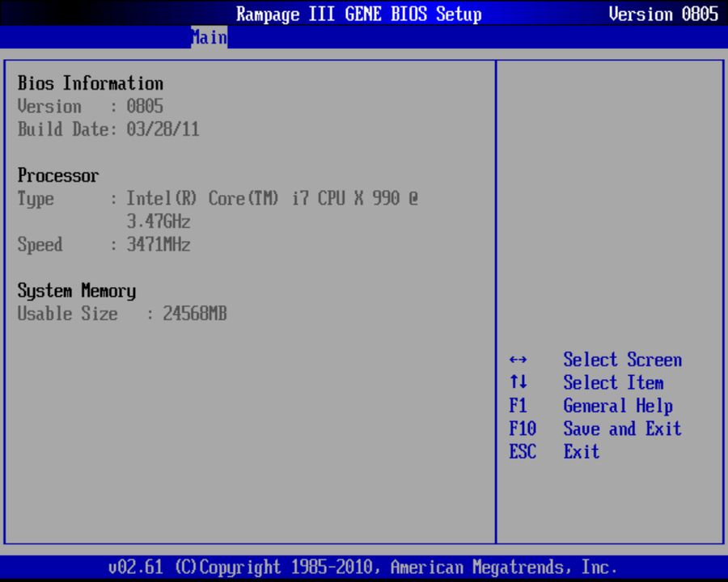Click the 3.47GHz text line
The width and height of the screenshot is (728, 582).
click(159, 221)
